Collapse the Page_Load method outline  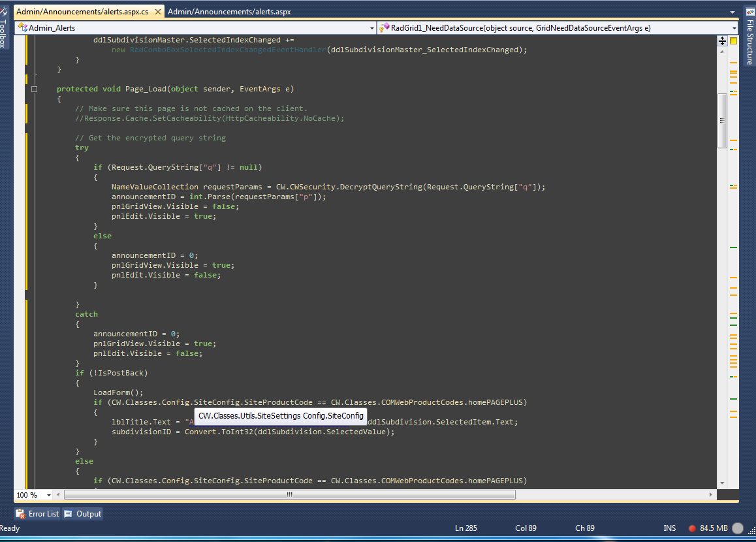(x=34, y=89)
